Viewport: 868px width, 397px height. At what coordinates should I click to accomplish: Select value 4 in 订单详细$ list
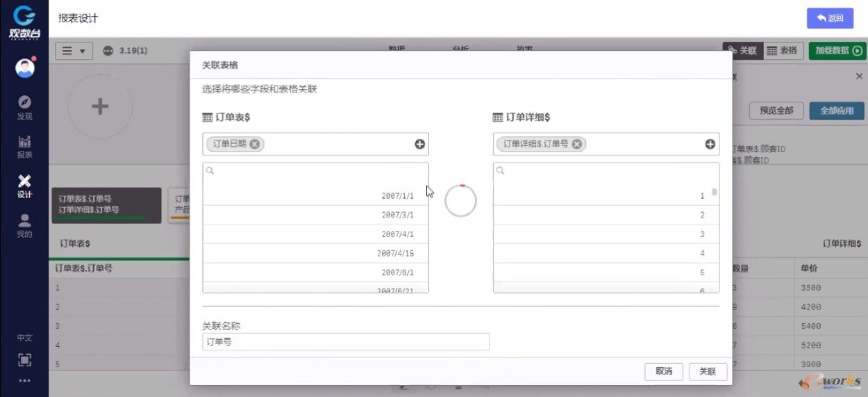pos(602,254)
